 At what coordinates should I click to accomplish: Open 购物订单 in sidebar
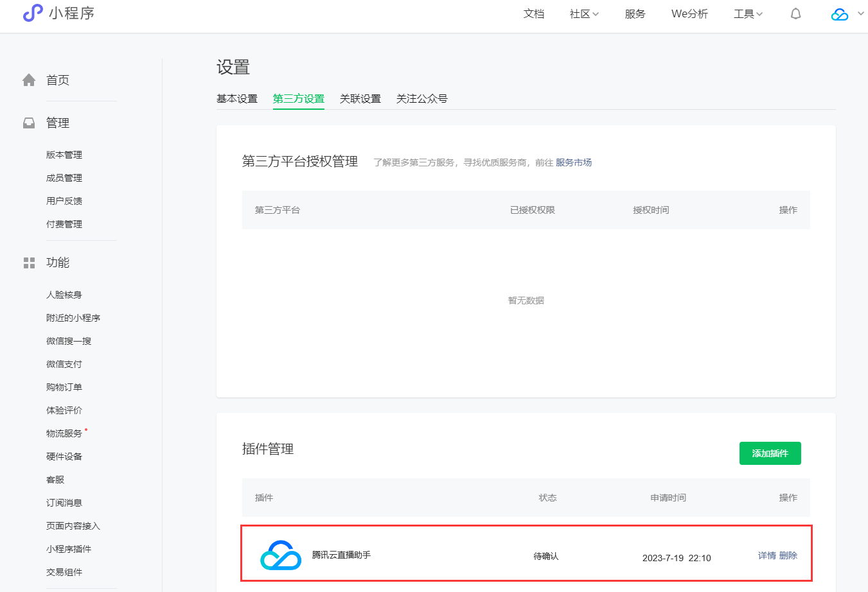pos(64,387)
